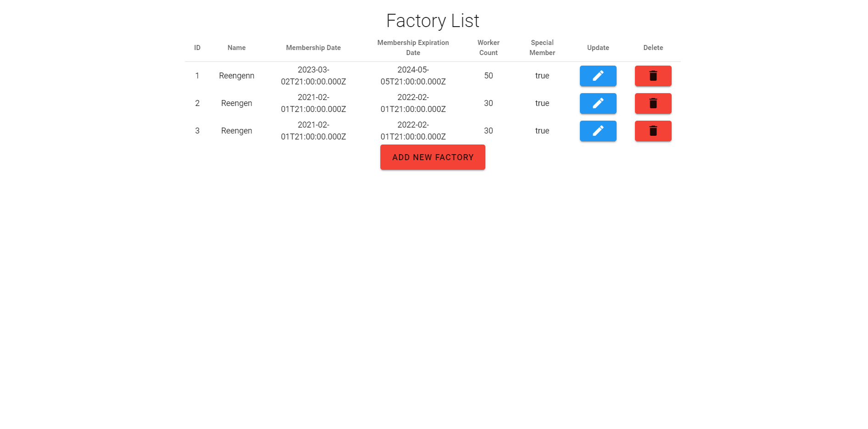Select the Worker Count column header
This screenshot has width=868, height=429.
(488, 47)
